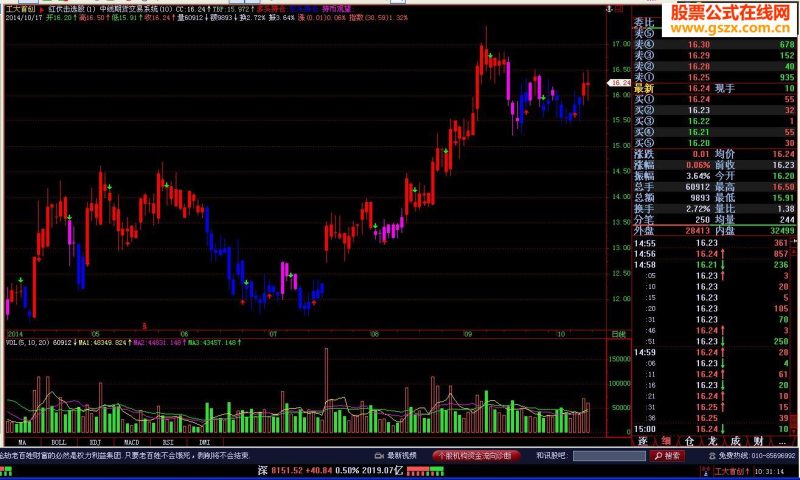Viewport: 800px width, 480px height.
Task: Click the 中线期货交易系统(10) indicator label
Action: 136,10
